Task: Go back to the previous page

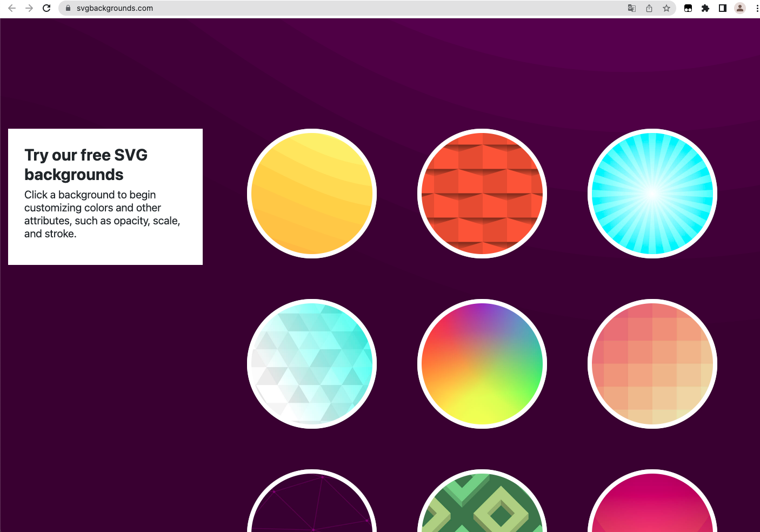Action: (12, 8)
